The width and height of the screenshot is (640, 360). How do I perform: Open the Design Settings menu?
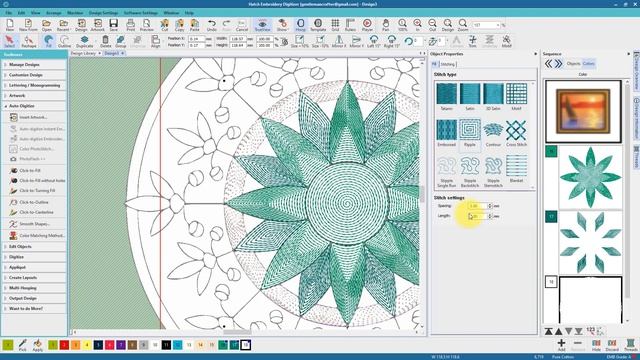103,13
